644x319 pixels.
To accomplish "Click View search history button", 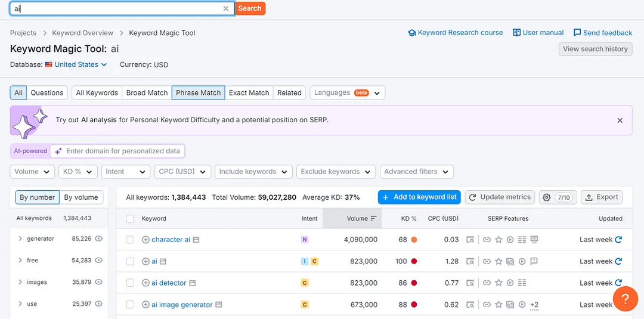I will pyautogui.click(x=595, y=49).
